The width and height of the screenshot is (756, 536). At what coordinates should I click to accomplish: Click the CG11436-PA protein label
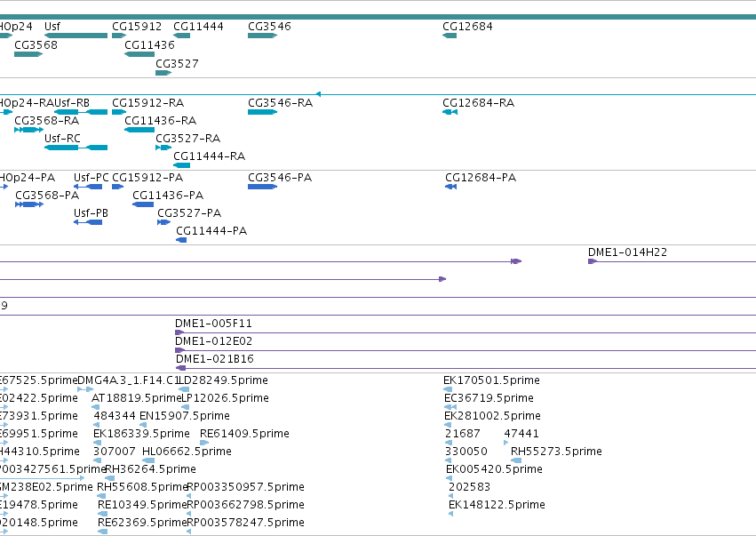tap(168, 196)
